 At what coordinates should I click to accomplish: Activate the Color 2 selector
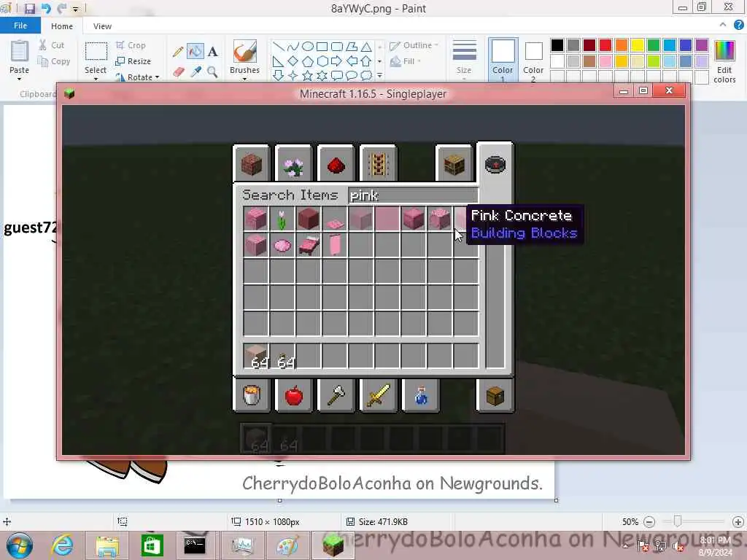(533, 60)
